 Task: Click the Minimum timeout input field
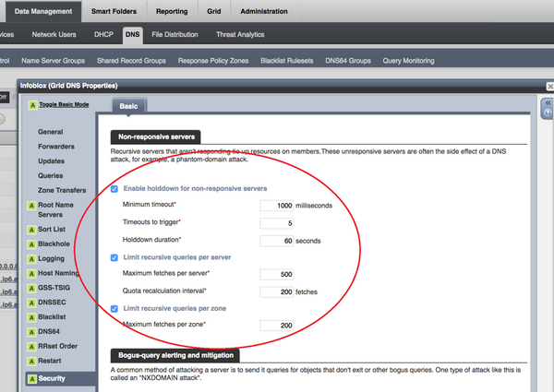pyautogui.click(x=276, y=205)
